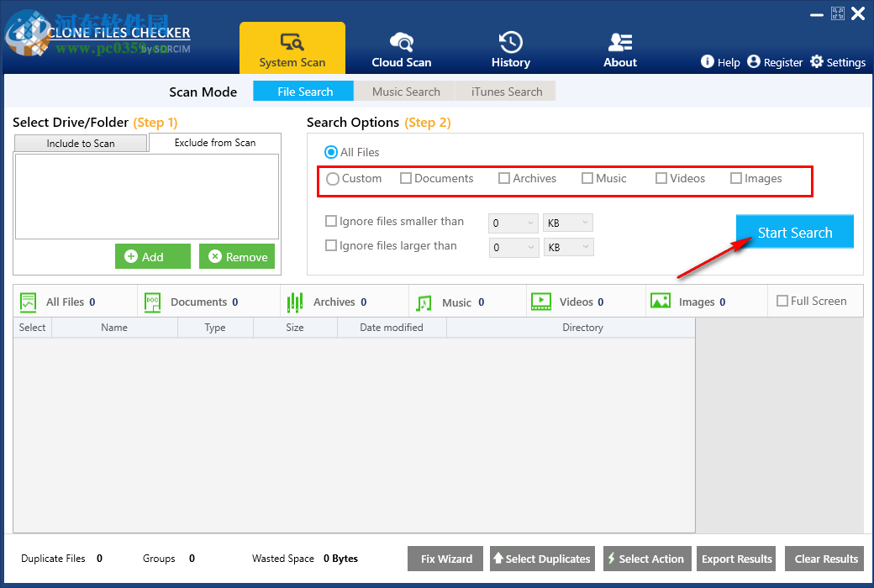Switch to Music Search tab
The width and height of the screenshot is (874, 588).
click(x=406, y=92)
